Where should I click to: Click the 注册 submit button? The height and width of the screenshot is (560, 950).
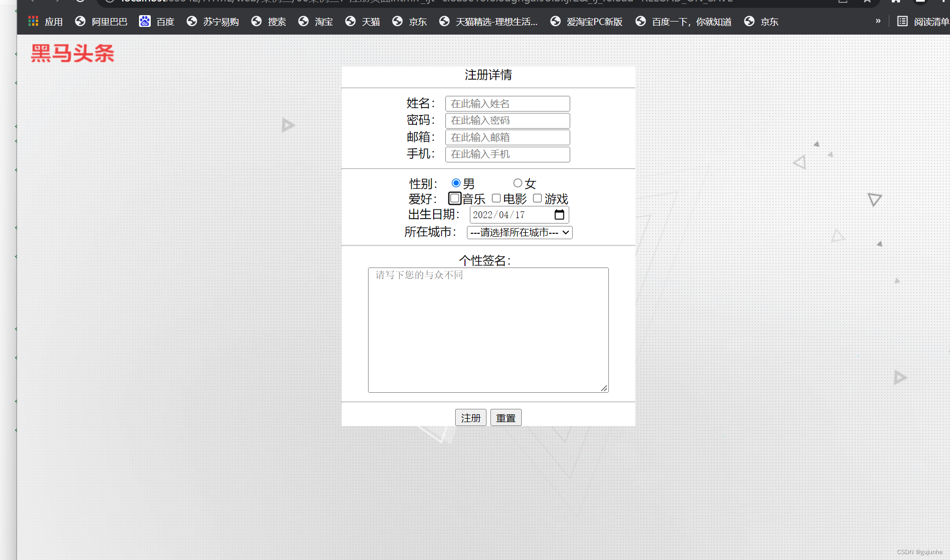470,418
